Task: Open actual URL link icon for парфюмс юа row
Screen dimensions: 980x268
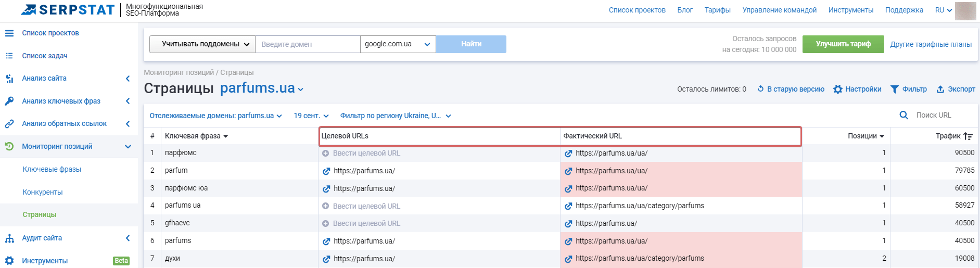Action: coord(568,188)
